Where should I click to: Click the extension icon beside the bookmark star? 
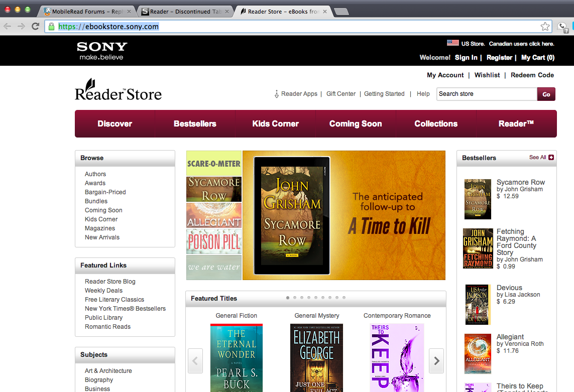click(x=562, y=27)
